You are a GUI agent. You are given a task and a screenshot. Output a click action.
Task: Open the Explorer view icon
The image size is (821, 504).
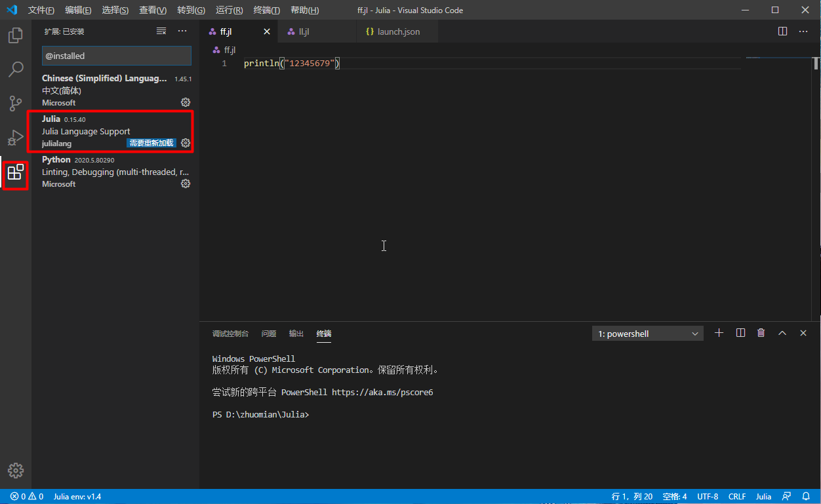click(x=15, y=35)
